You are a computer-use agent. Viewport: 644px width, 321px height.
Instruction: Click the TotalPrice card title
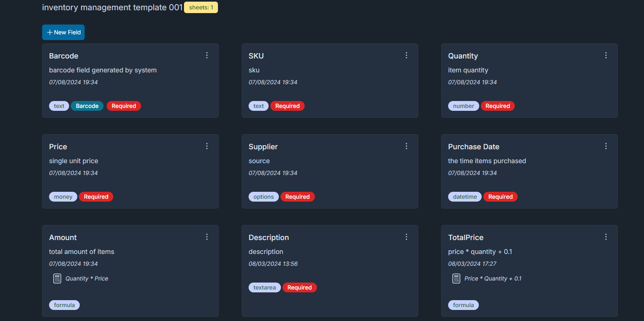(x=466, y=238)
